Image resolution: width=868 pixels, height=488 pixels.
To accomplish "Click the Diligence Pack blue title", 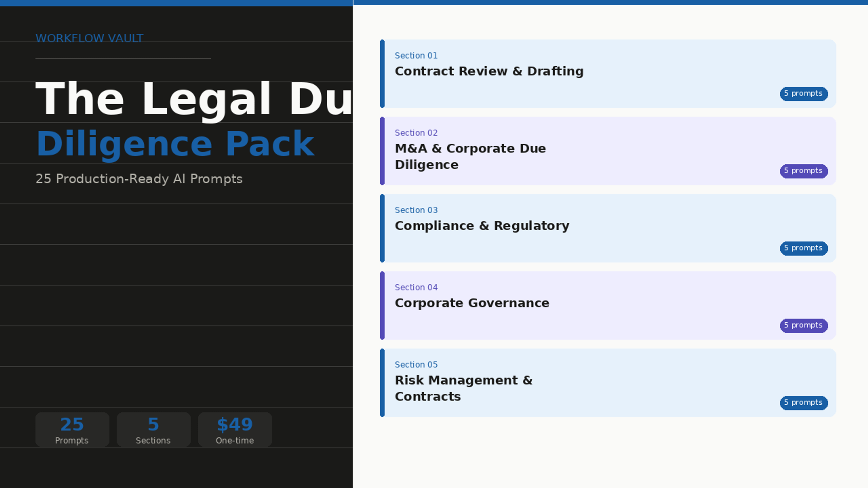I will pos(175,144).
